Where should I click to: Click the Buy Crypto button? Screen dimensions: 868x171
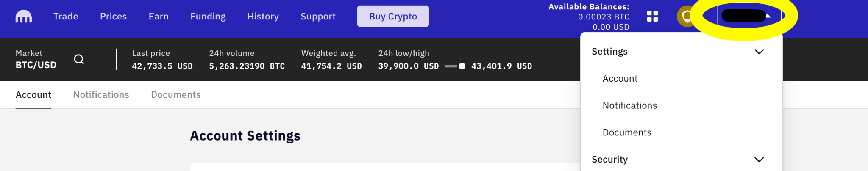393,16
